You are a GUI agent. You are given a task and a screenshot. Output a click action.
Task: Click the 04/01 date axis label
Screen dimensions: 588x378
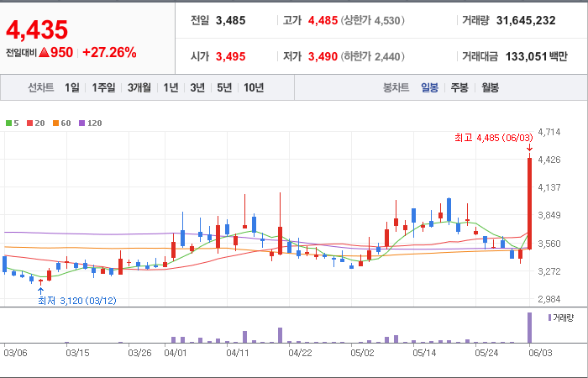(176, 354)
